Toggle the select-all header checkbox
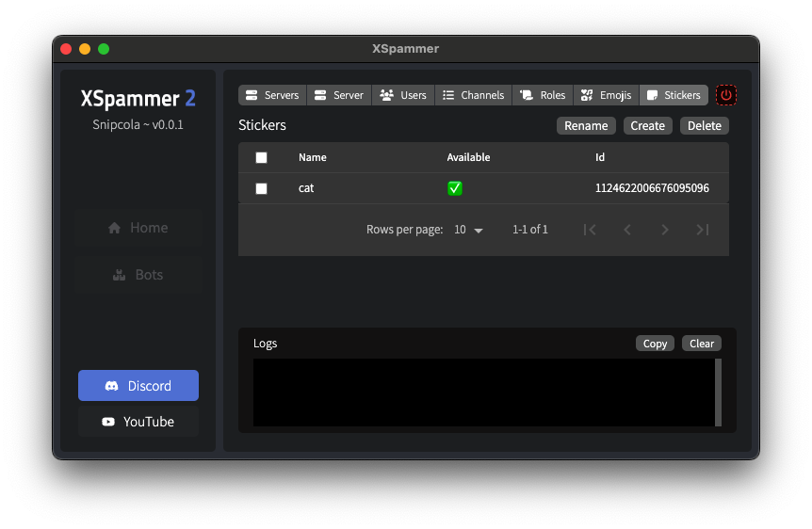 [x=262, y=157]
